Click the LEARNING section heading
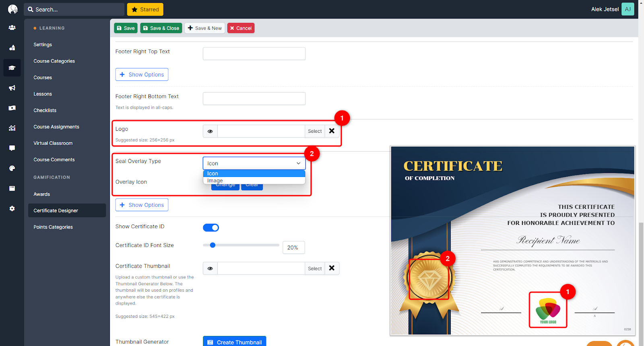 point(52,28)
